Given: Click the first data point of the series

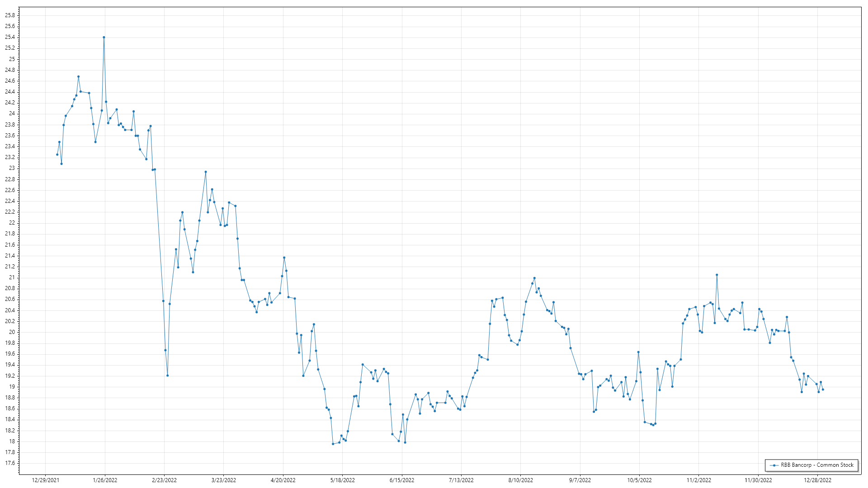Looking at the screenshot, I should coord(57,155).
